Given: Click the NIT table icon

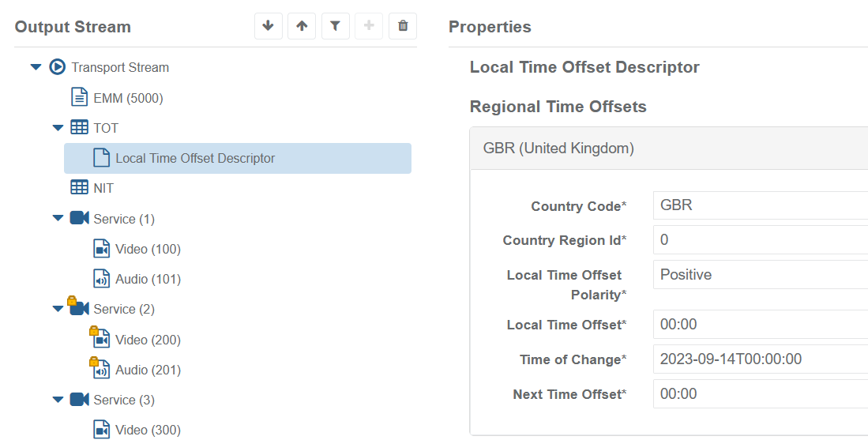Looking at the screenshot, I should (x=79, y=188).
